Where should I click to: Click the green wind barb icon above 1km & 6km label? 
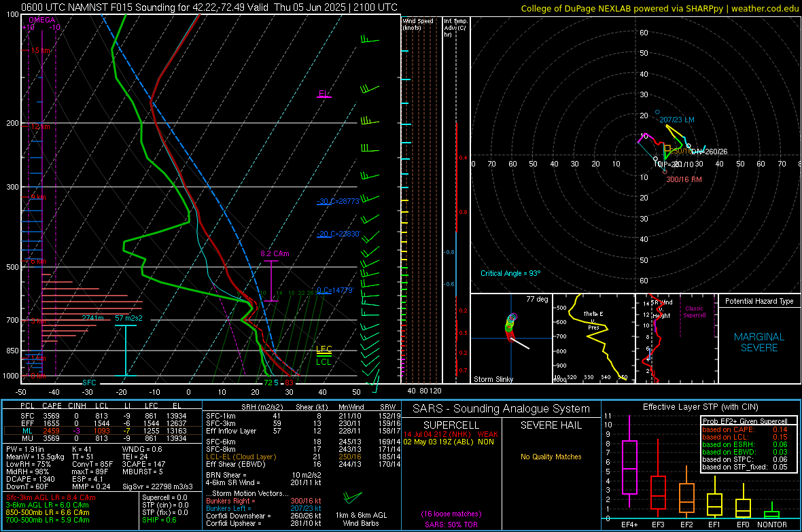(x=353, y=497)
